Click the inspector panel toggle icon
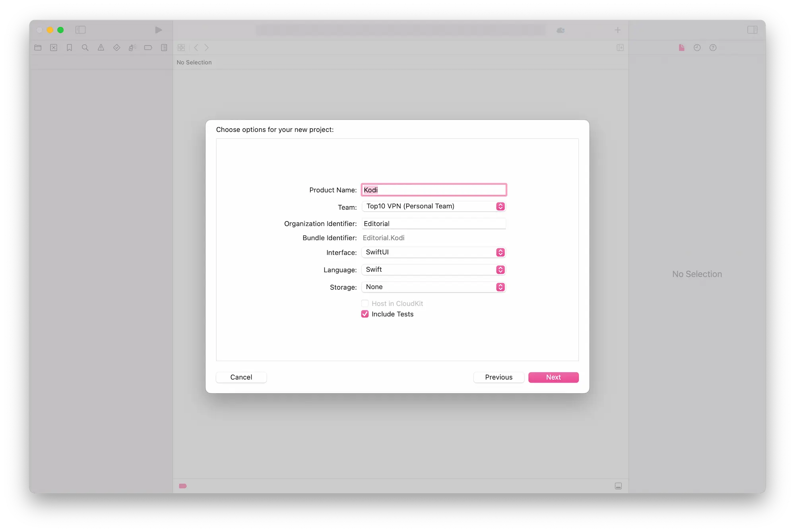This screenshot has height=532, width=795. click(752, 30)
